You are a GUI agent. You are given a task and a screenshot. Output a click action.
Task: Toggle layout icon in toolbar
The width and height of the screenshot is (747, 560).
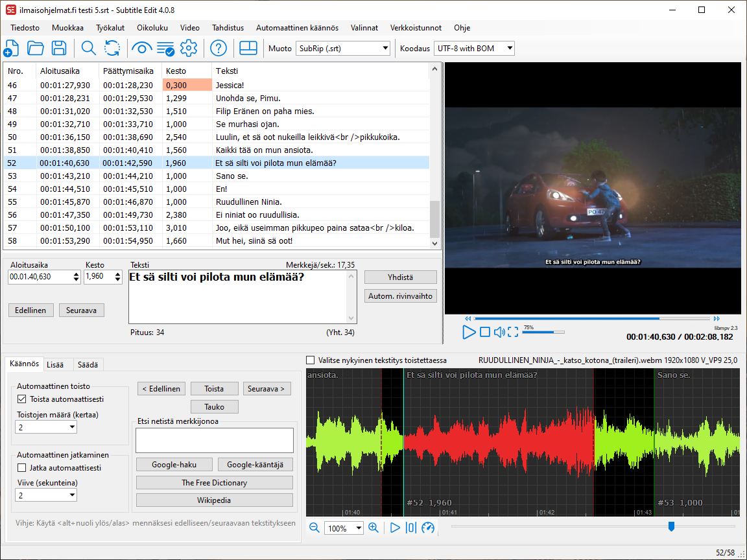248,48
